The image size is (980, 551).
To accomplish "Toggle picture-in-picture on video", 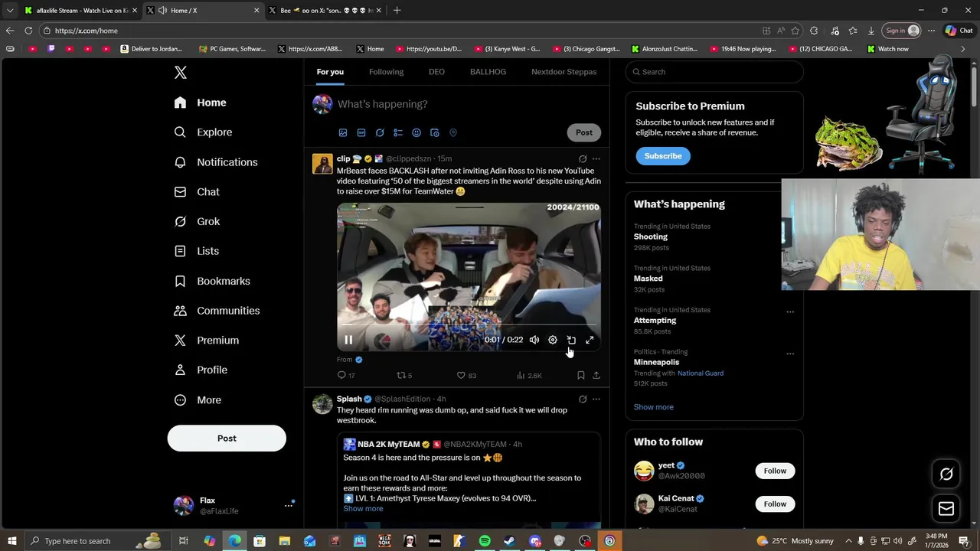I will 571,340.
